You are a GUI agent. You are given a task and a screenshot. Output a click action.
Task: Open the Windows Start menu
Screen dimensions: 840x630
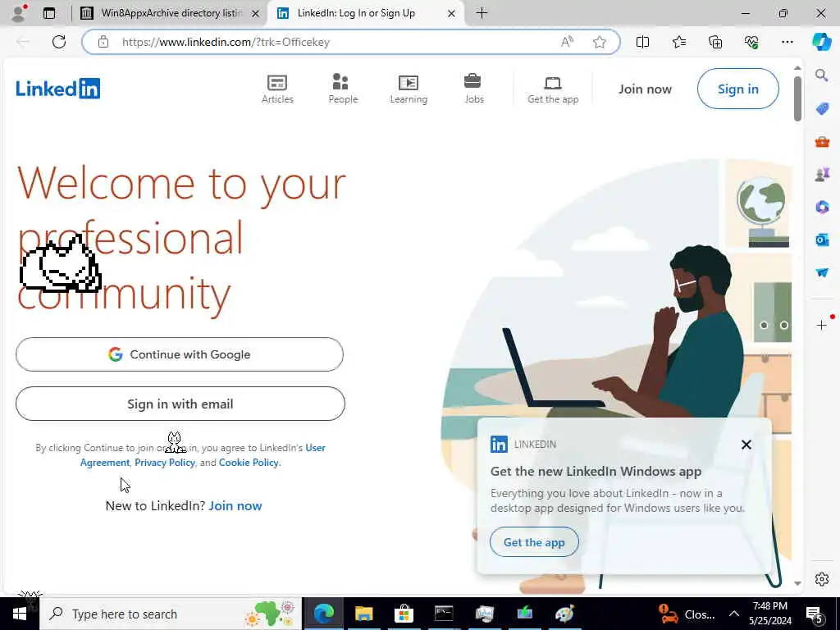tap(20, 614)
